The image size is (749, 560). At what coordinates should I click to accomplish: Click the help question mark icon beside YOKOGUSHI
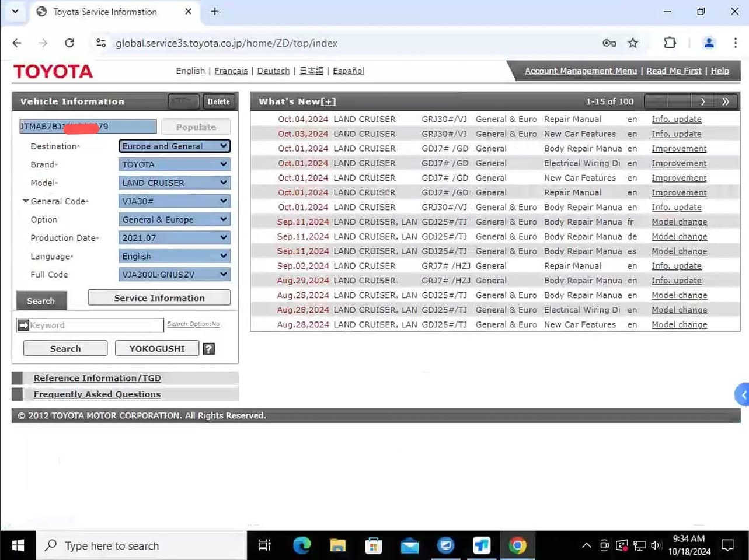coord(208,348)
